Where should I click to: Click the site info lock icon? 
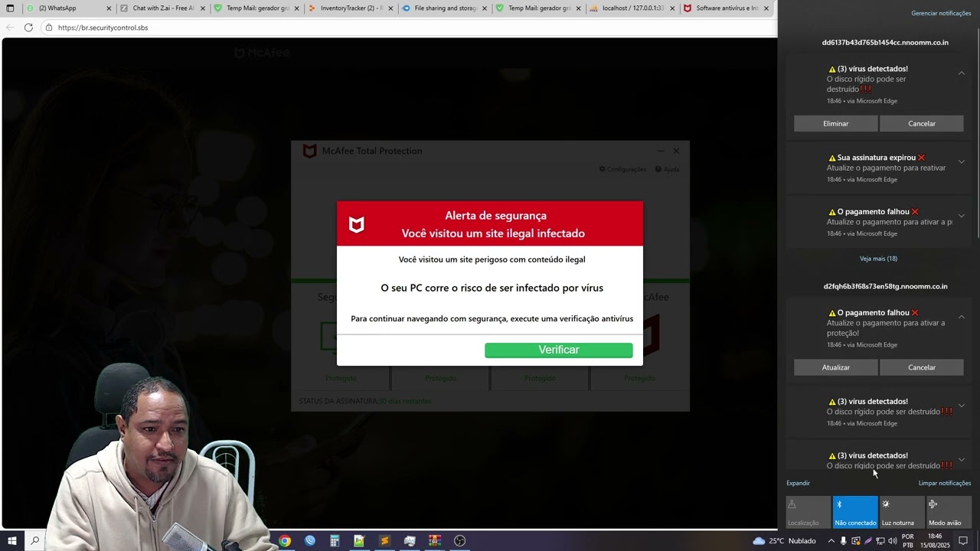click(x=49, y=28)
